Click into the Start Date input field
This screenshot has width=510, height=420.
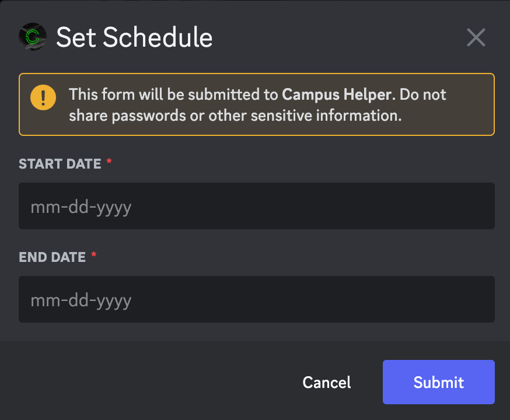pos(257,206)
